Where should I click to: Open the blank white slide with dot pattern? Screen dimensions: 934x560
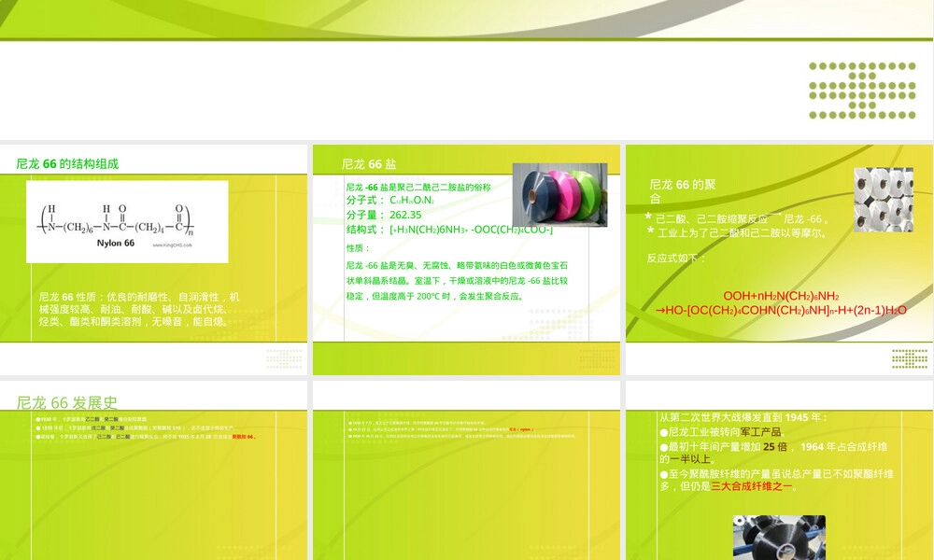[x=466, y=70]
